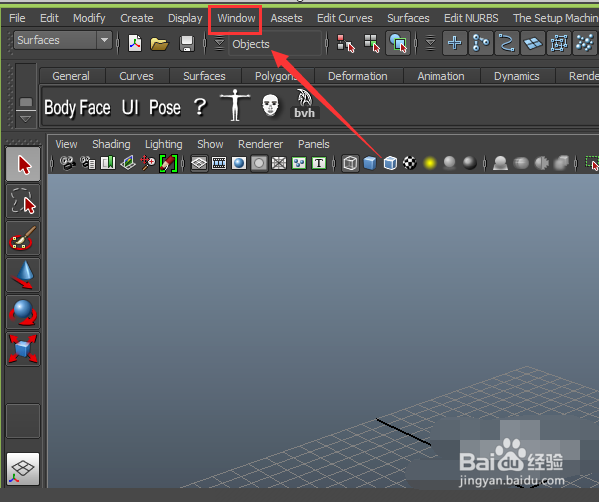
Task: Click the Face shelf button
Action: [95, 108]
